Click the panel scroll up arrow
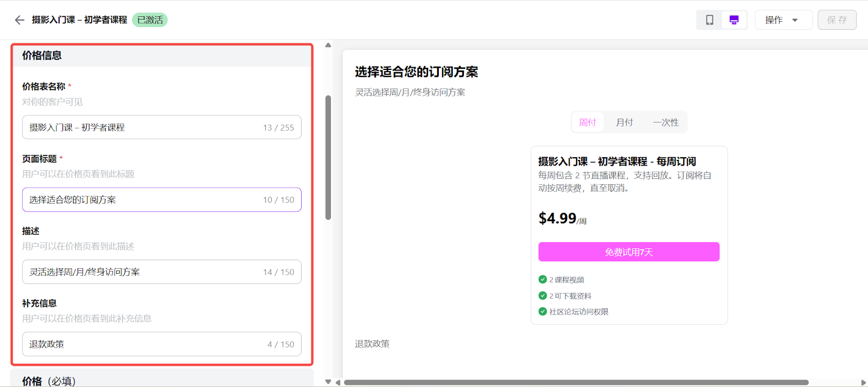Image resolution: width=868 pixels, height=387 pixels. pyautogui.click(x=328, y=46)
